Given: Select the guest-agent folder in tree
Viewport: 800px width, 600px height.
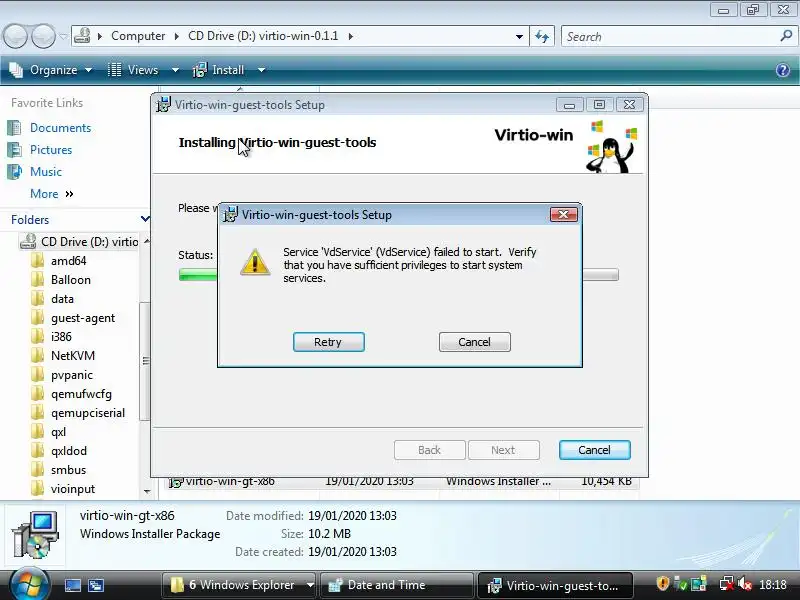Looking at the screenshot, I should click(x=83, y=318).
